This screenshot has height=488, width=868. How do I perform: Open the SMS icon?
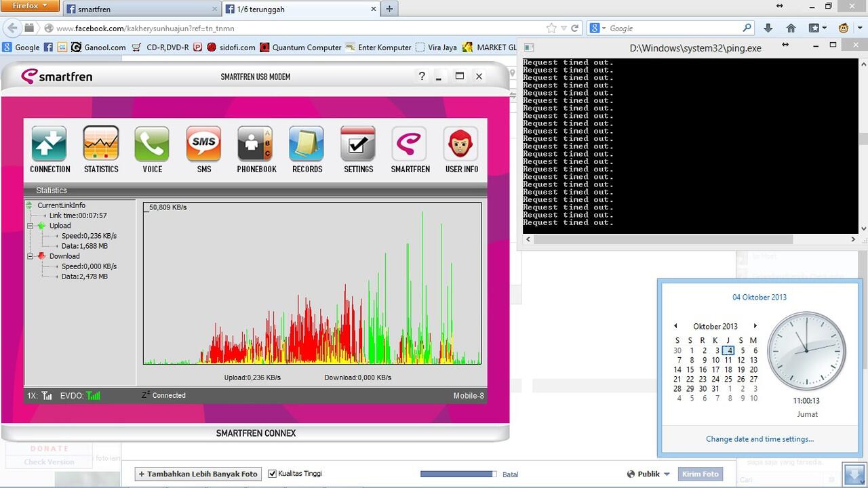[204, 144]
